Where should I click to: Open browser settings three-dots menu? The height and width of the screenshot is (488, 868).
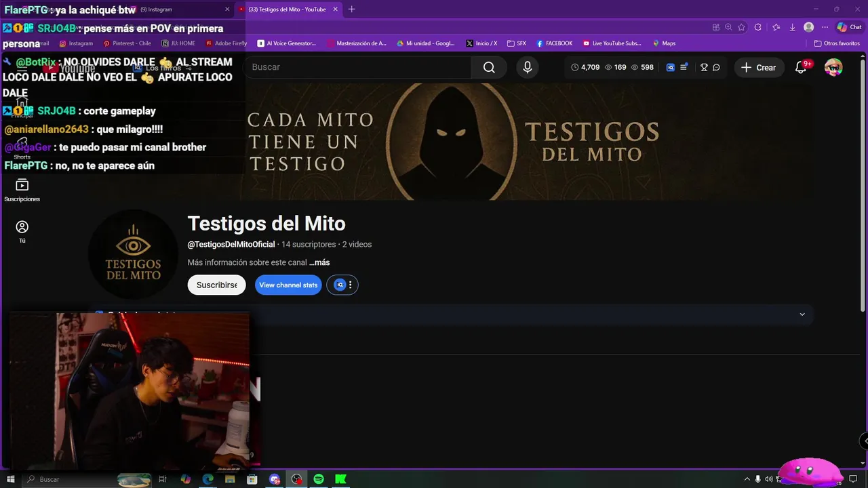coord(825,27)
